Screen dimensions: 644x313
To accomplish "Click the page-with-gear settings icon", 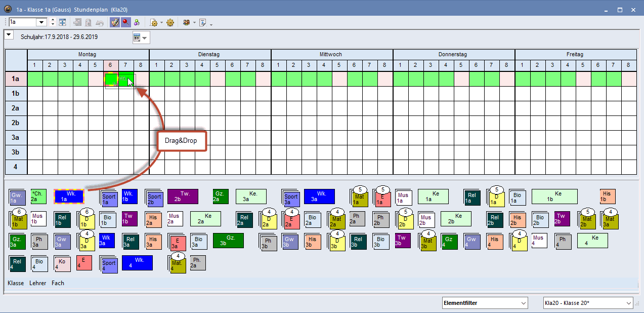I will 154,22.
